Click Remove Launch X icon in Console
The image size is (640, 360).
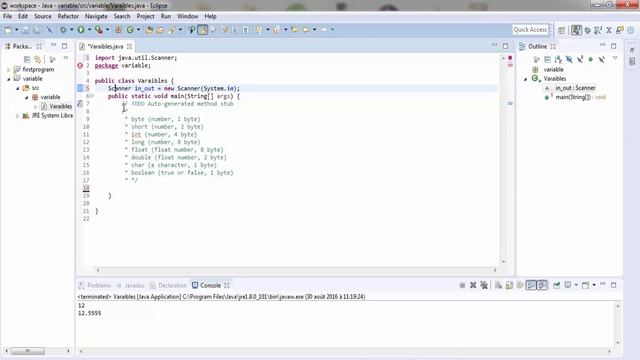473,285
